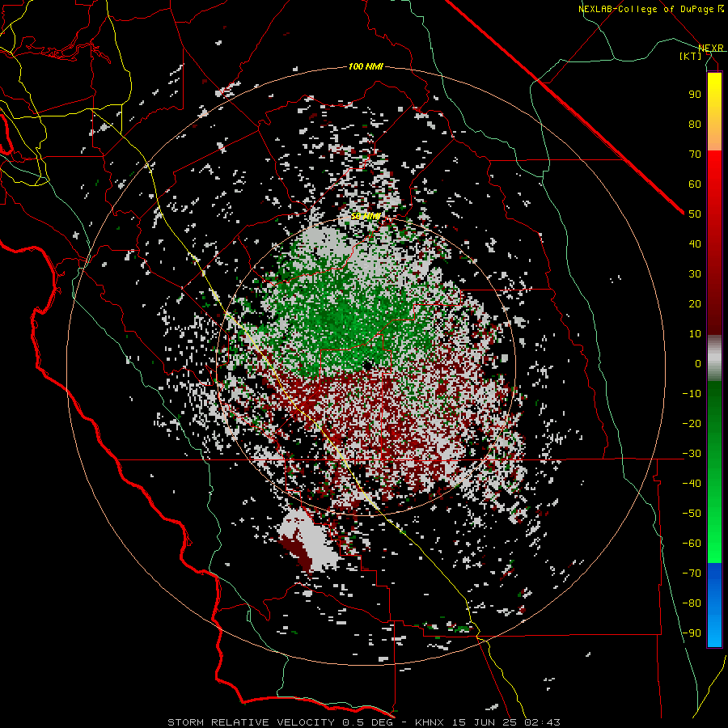Click the 60 value on the velocity scale

pos(695,184)
